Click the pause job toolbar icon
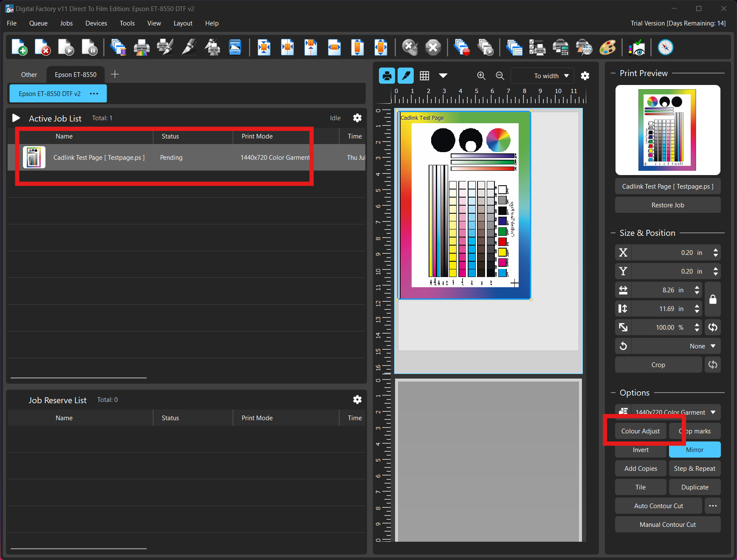This screenshot has height=560, width=737. click(90, 47)
